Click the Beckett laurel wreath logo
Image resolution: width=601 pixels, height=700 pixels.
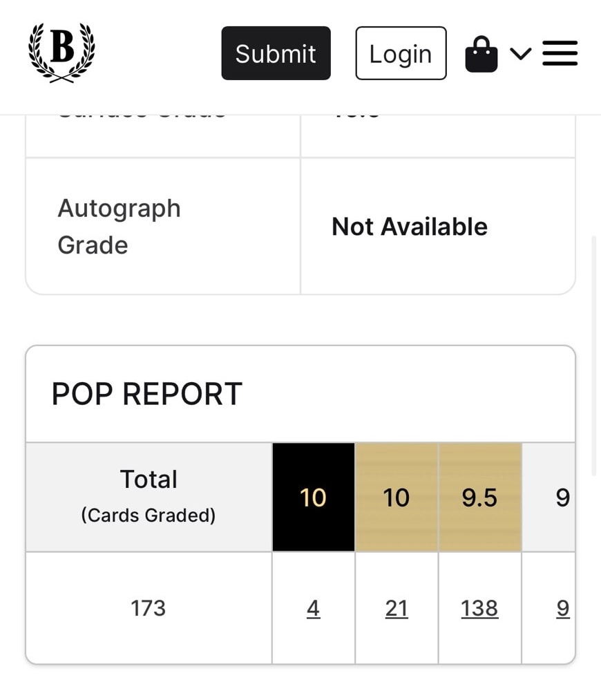(x=61, y=53)
